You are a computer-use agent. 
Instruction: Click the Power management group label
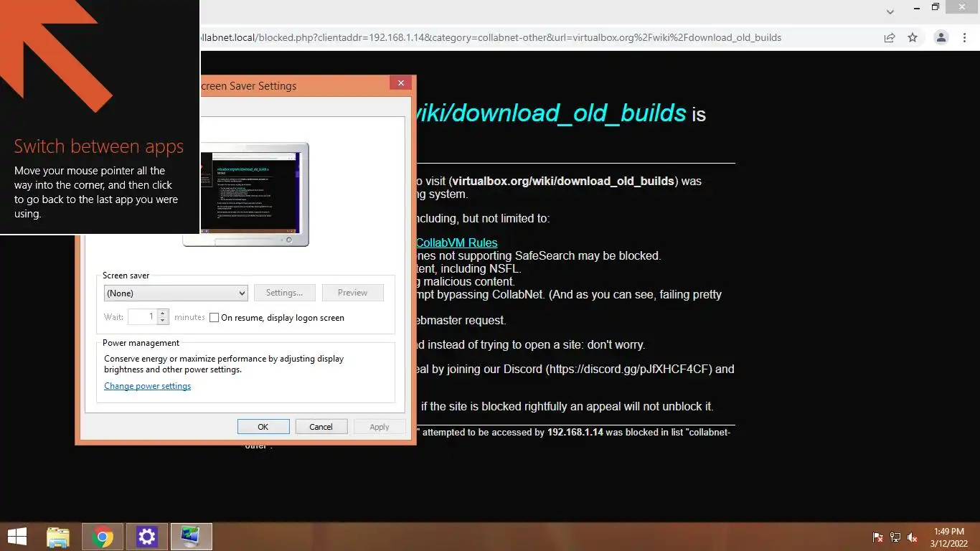pos(141,343)
